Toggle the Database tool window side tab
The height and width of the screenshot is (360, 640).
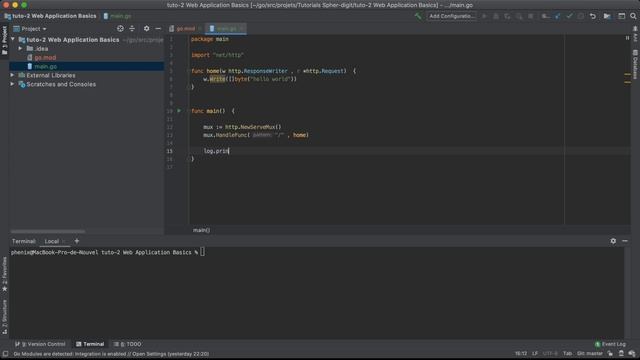pyautogui.click(x=636, y=64)
